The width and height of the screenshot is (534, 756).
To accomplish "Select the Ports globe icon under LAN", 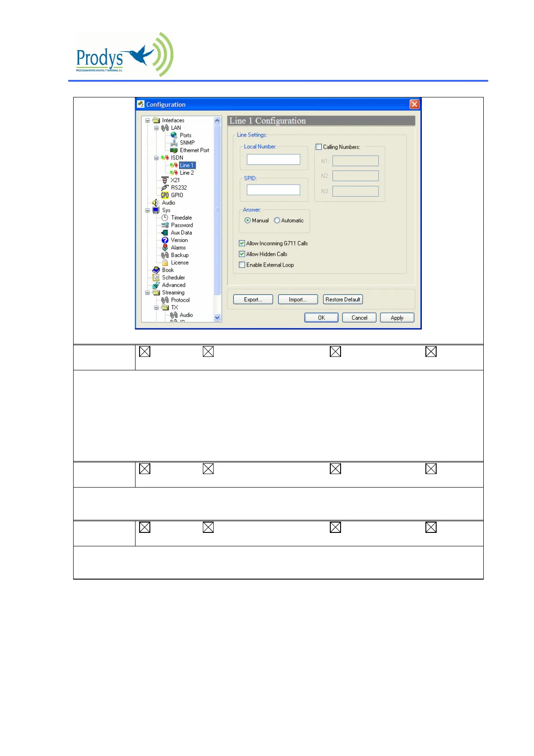I will point(174,135).
